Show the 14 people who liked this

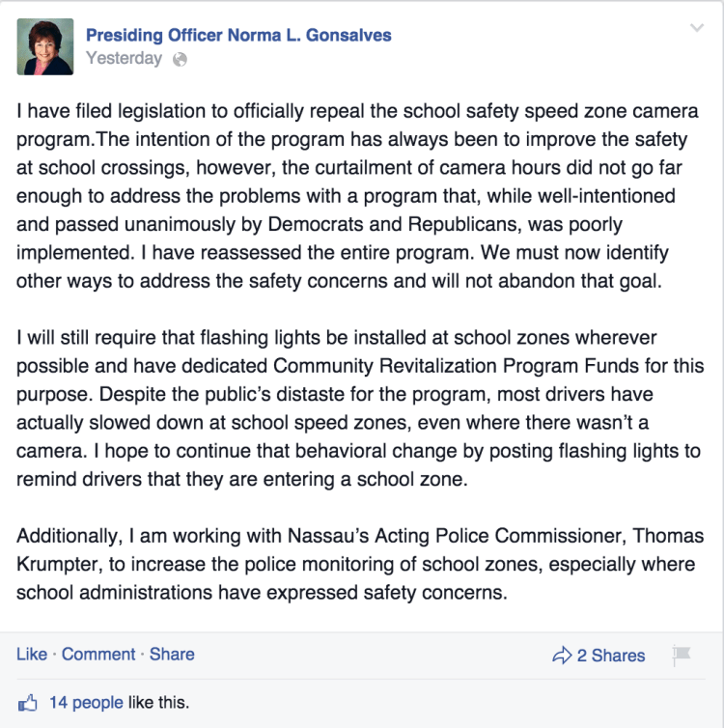point(84,702)
